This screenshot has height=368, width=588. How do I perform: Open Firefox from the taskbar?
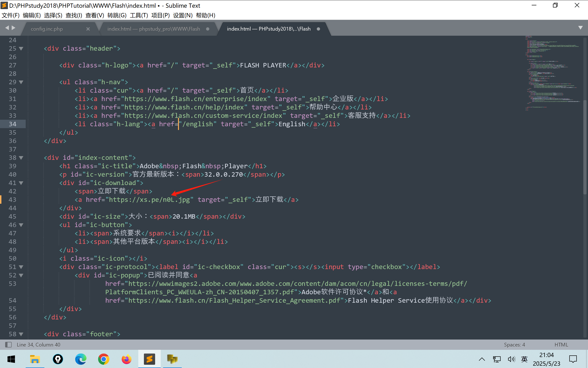point(126,359)
